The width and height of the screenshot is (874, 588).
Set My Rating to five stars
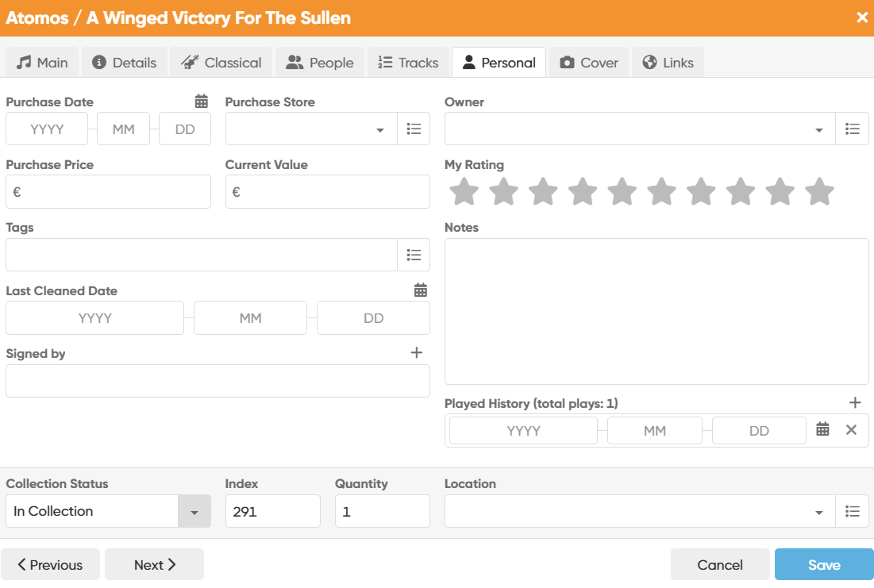pos(622,191)
